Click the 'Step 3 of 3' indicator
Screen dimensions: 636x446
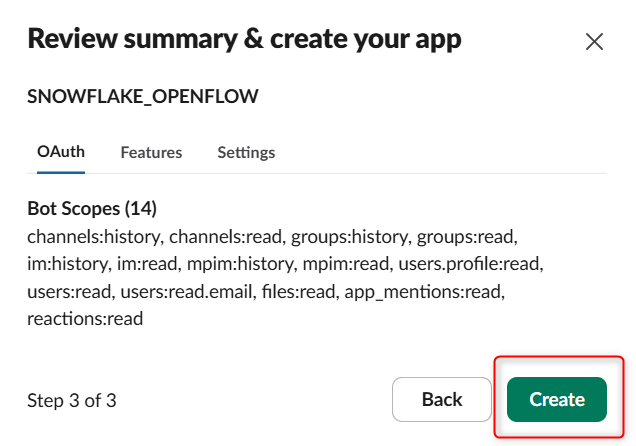(72, 401)
